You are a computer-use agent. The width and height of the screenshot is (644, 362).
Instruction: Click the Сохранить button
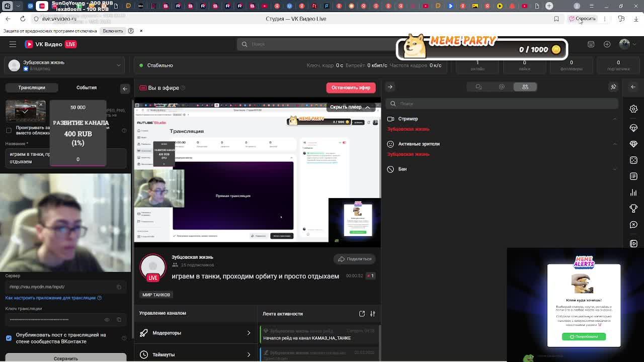click(x=66, y=358)
